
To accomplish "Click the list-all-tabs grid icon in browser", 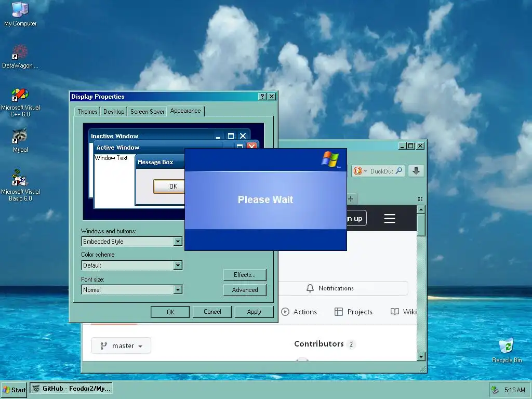I will 420,199.
